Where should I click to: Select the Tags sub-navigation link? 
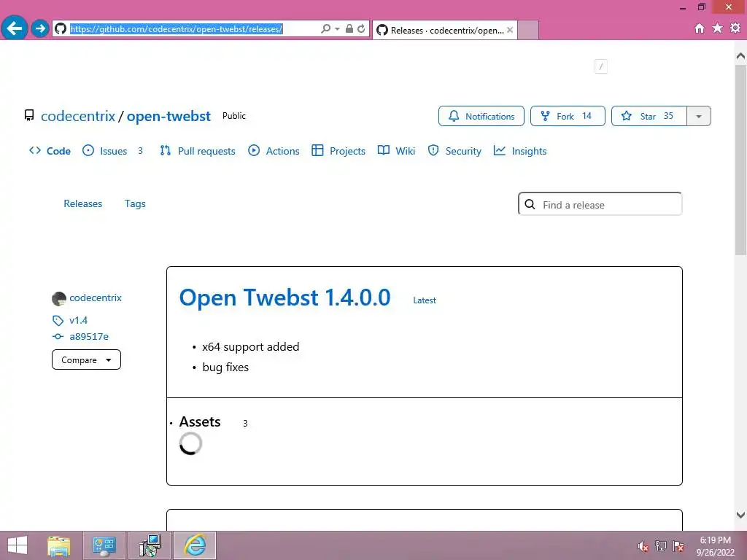click(x=135, y=204)
